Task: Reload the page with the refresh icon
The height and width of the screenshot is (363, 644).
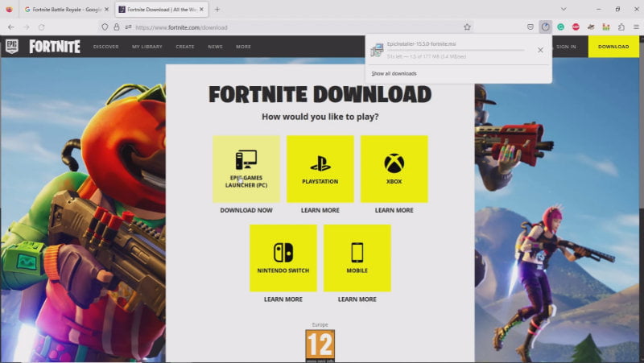Action: tap(42, 27)
